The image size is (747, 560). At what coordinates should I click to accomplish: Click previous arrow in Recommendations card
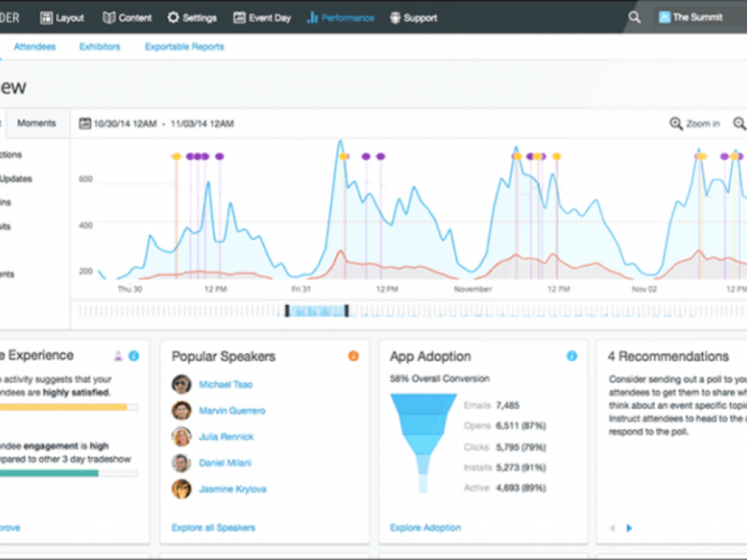613,528
